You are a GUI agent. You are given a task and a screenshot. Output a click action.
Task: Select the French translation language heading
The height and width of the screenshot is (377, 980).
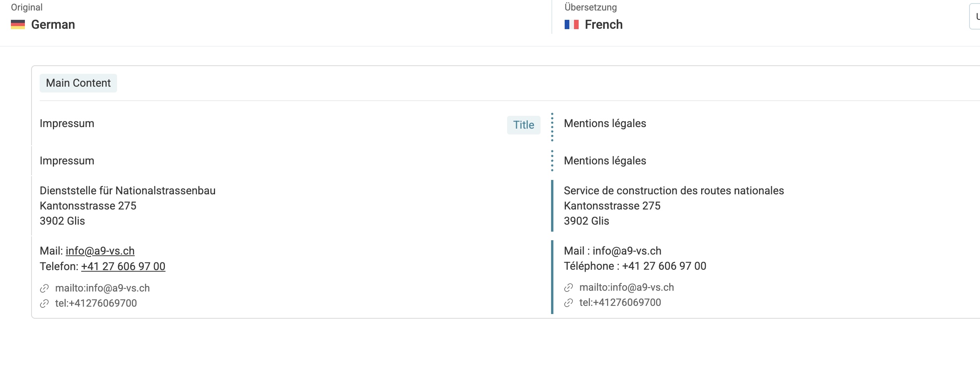[x=604, y=24]
